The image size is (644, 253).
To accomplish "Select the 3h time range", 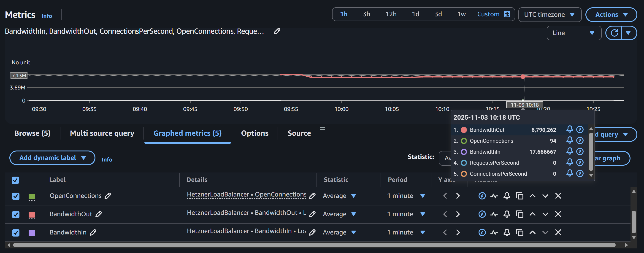I will tap(366, 14).
